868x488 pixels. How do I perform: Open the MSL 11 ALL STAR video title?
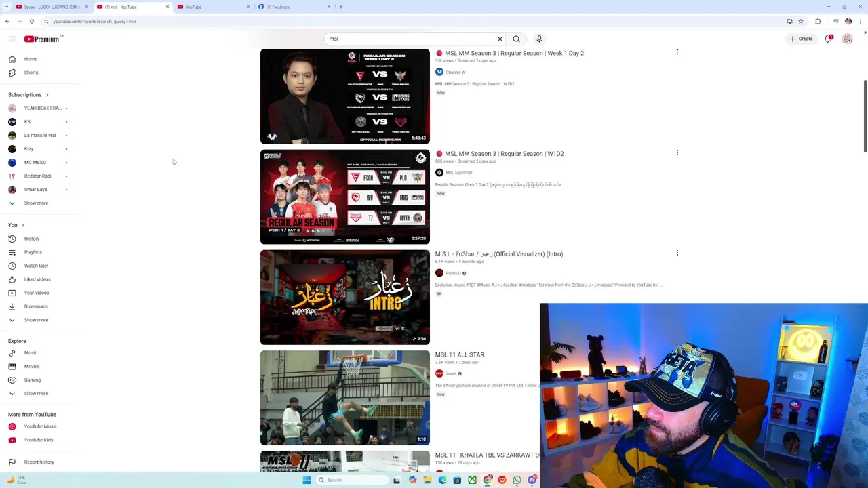click(x=459, y=354)
